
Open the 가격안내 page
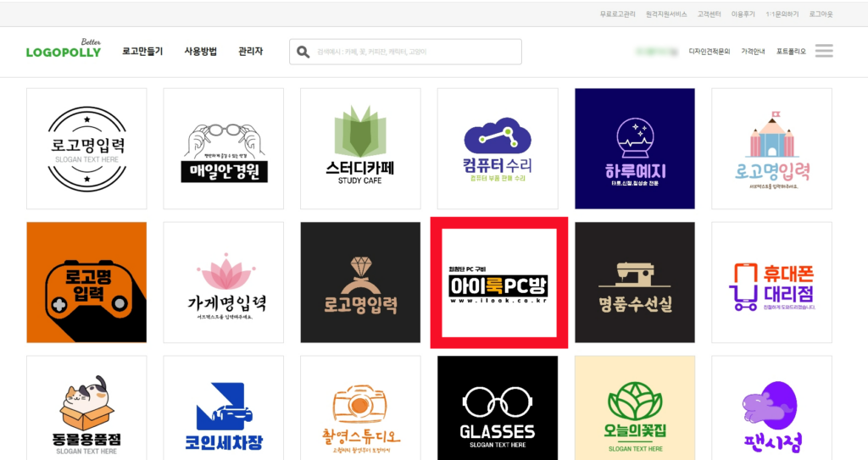point(753,52)
